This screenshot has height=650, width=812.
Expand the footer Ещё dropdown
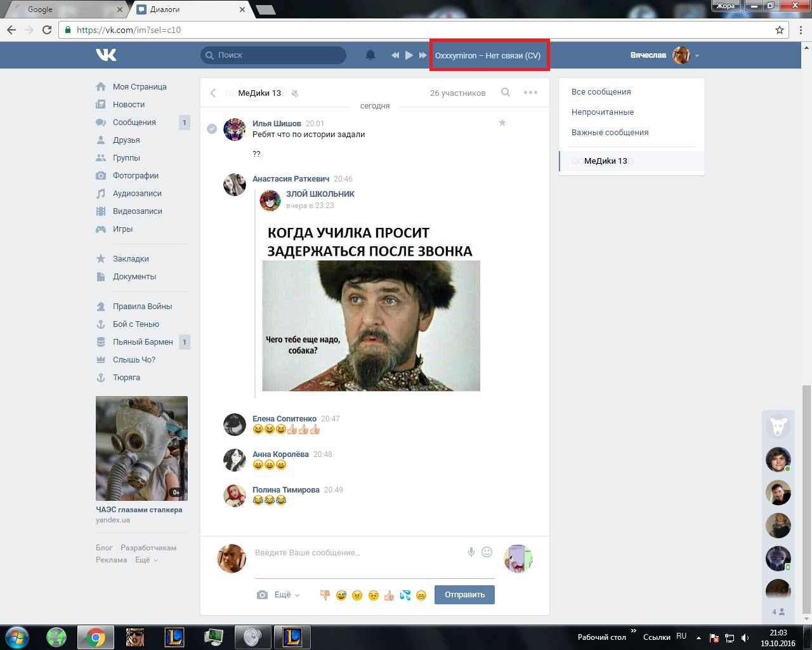(146, 560)
